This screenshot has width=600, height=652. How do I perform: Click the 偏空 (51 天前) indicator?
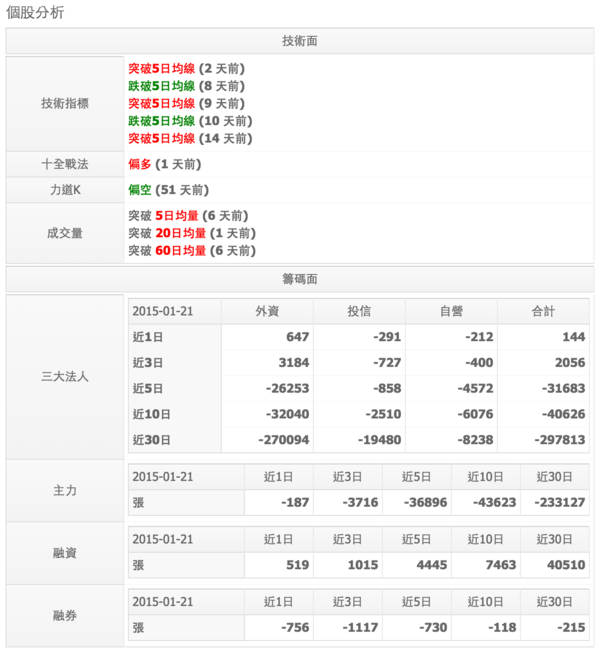(x=168, y=190)
